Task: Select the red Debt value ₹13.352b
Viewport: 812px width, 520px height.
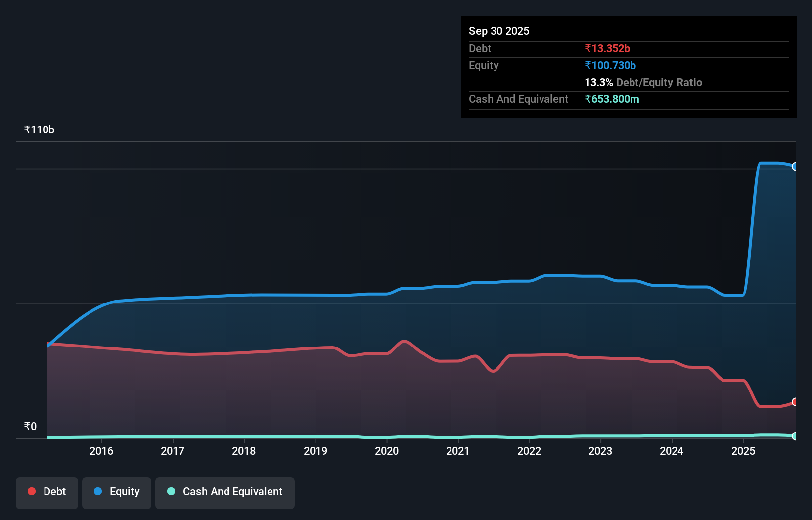Action: [x=607, y=48]
